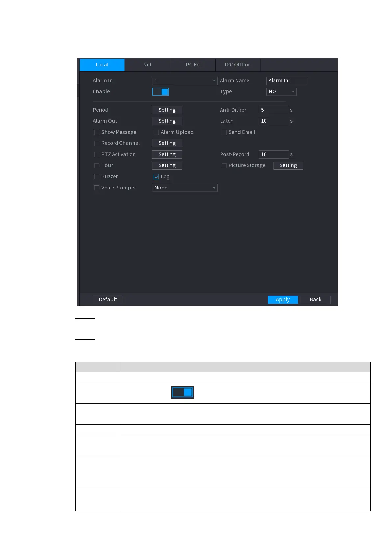Check the Show Message checkbox
Image resolution: width=392 pixels, height=554 pixels.
[97, 132]
